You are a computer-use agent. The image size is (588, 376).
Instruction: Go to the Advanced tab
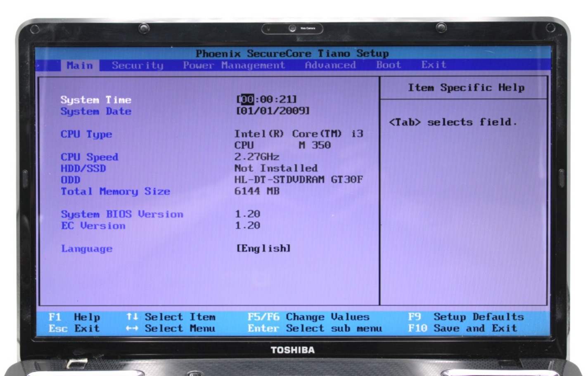click(x=330, y=65)
